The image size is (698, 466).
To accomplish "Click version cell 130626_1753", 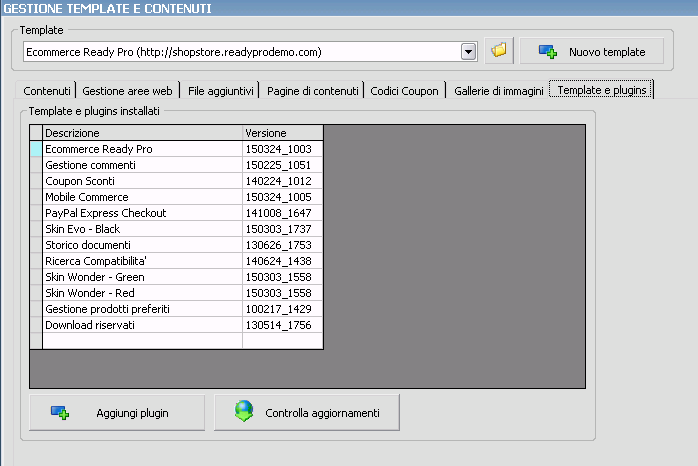I will pyautogui.click(x=283, y=245).
